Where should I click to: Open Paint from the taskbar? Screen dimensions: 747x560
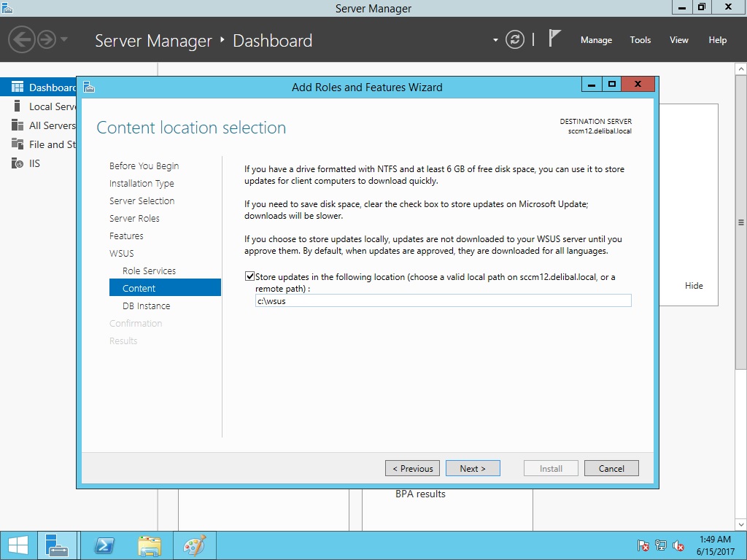pos(194,545)
